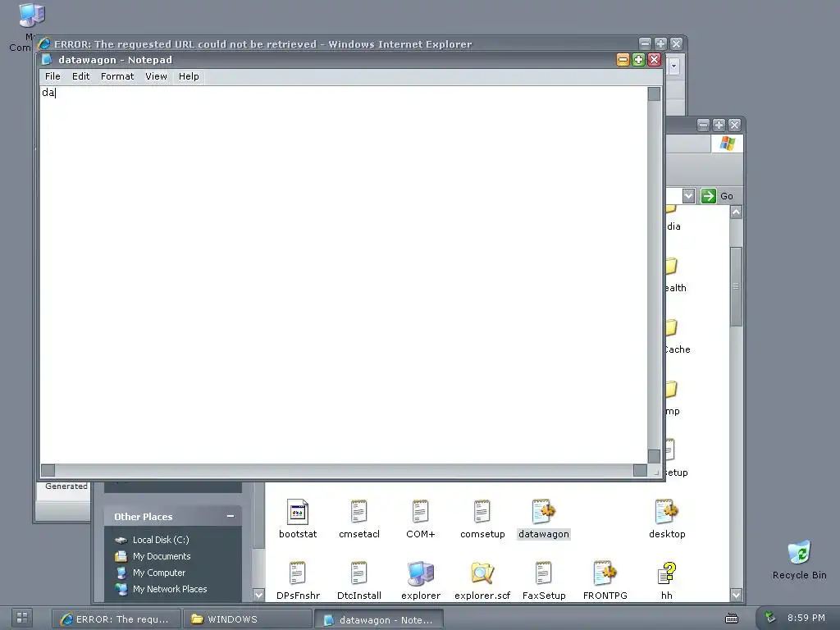Open the File menu in Notepad
The image size is (840, 630).
(x=52, y=76)
